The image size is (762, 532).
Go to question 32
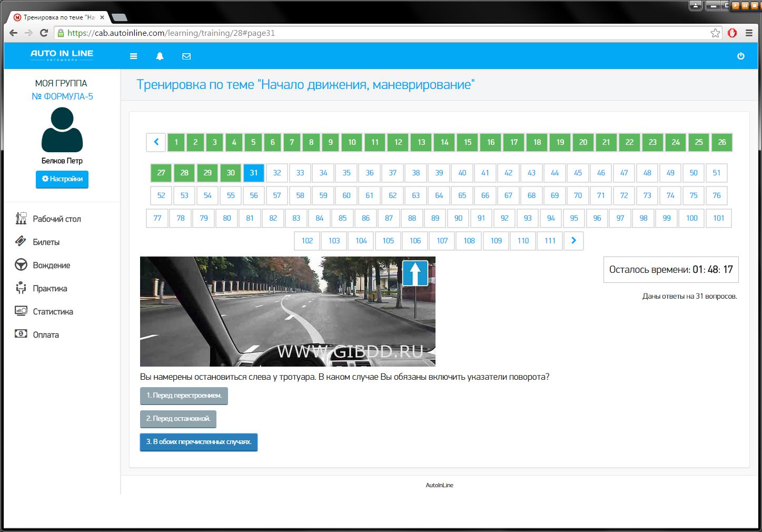pos(277,173)
